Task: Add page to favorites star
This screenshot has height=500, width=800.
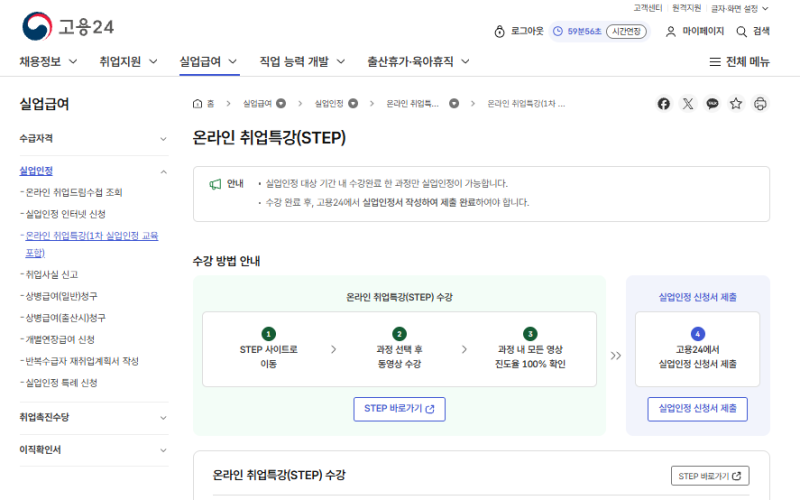Action: point(736,104)
